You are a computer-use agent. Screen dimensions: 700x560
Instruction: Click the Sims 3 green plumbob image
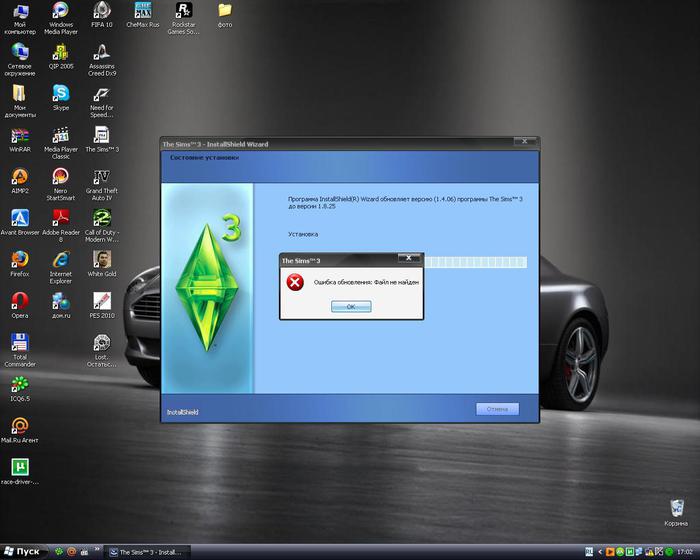(207, 287)
